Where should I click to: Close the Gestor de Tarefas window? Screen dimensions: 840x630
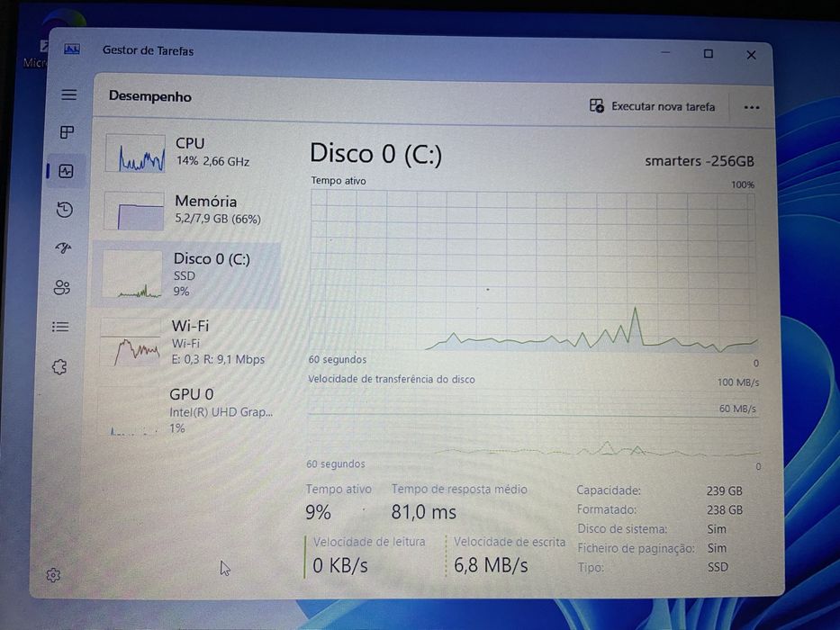[x=751, y=55]
